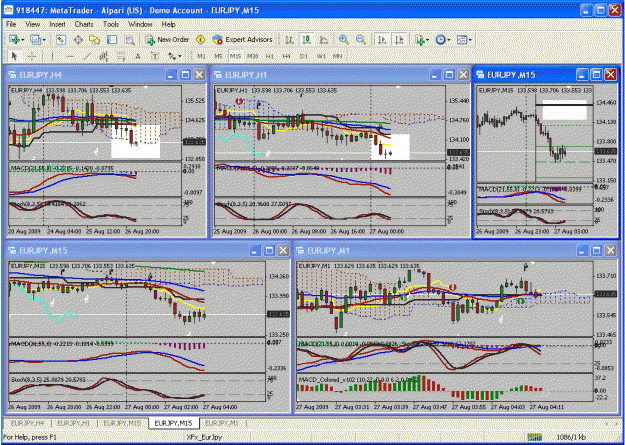Switch timeframe to MN
The height and width of the screenshot is (445, 625).
click(338, 56)
